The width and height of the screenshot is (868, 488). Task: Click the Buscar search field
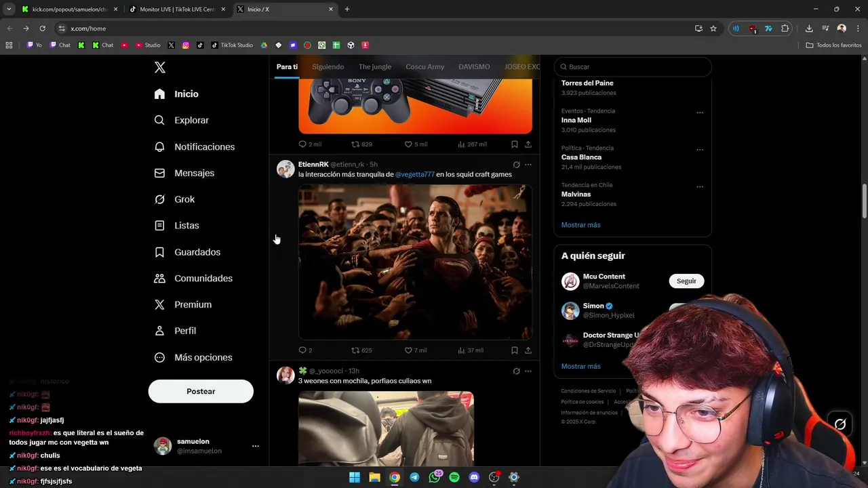click(x=633, y=66)
